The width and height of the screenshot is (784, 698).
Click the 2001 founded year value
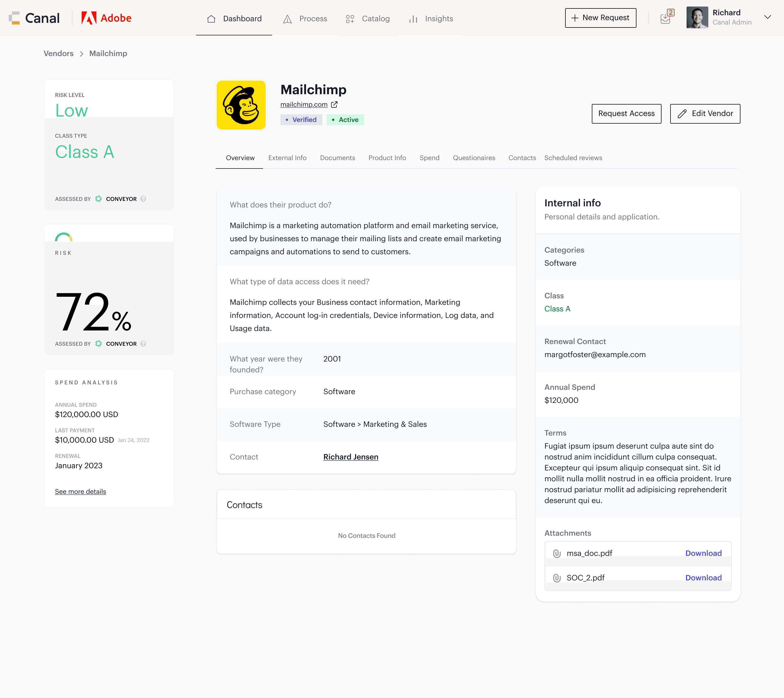pos(332,359)
